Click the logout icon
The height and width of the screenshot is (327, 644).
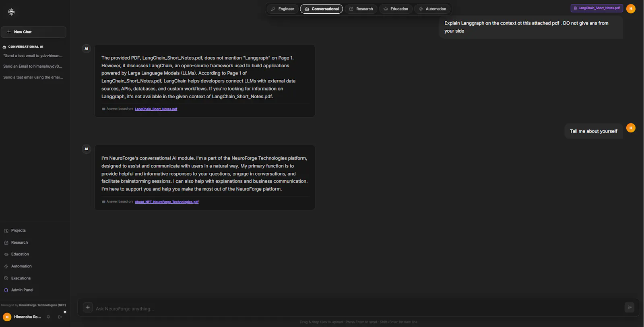(60, 317)
